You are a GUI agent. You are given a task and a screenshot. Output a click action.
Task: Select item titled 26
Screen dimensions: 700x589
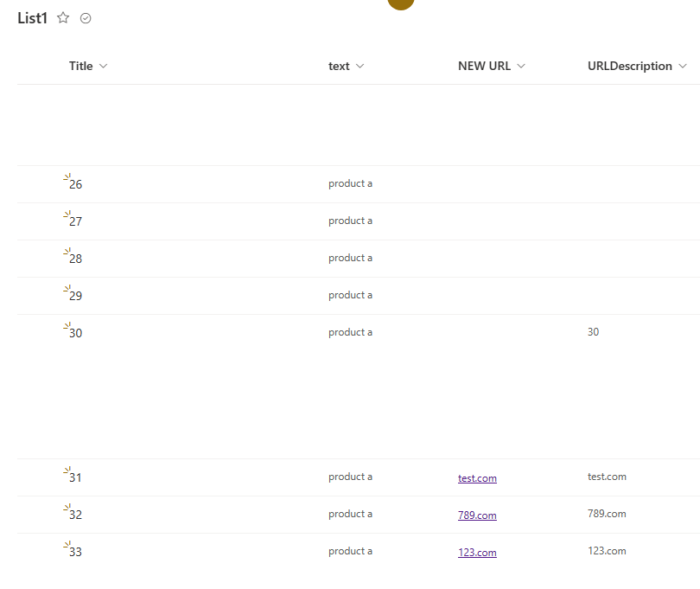tap(75, 184)
